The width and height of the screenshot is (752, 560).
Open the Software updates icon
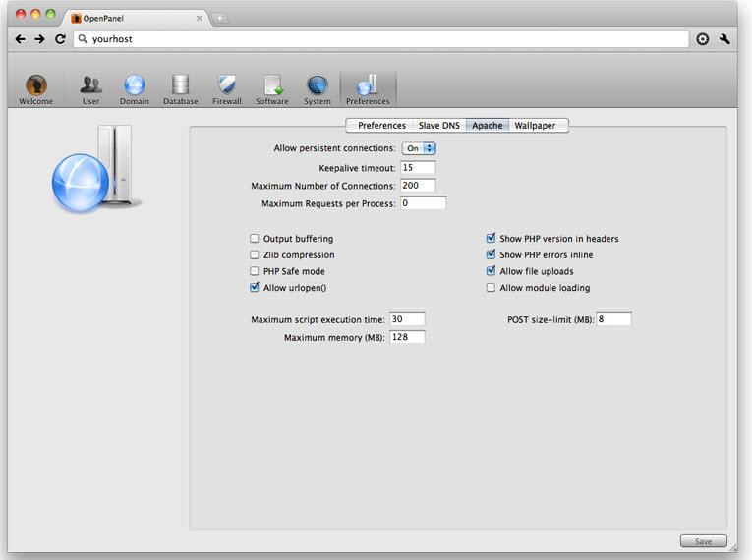(272, 84)
